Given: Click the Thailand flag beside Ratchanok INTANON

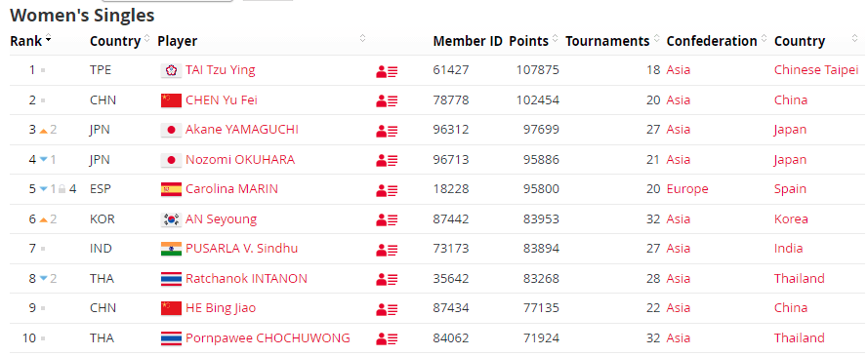Looking at the screenshot, I should [x=171, y=279].
